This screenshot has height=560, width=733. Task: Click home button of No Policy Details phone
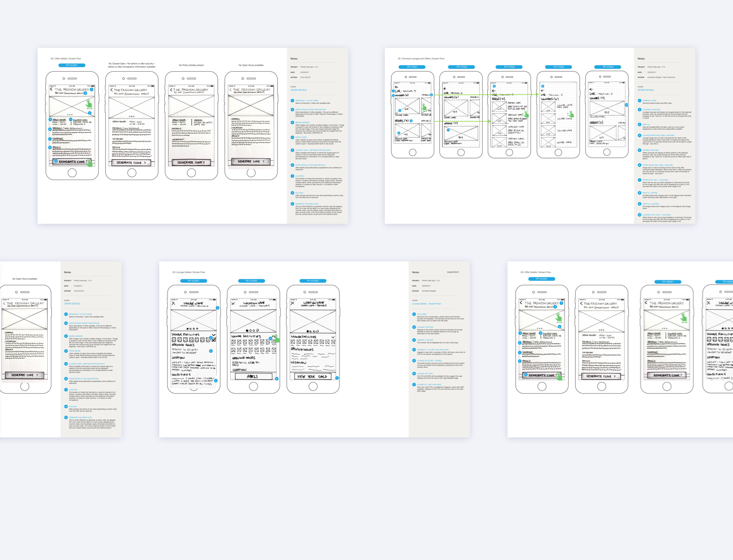click(191, 172)
